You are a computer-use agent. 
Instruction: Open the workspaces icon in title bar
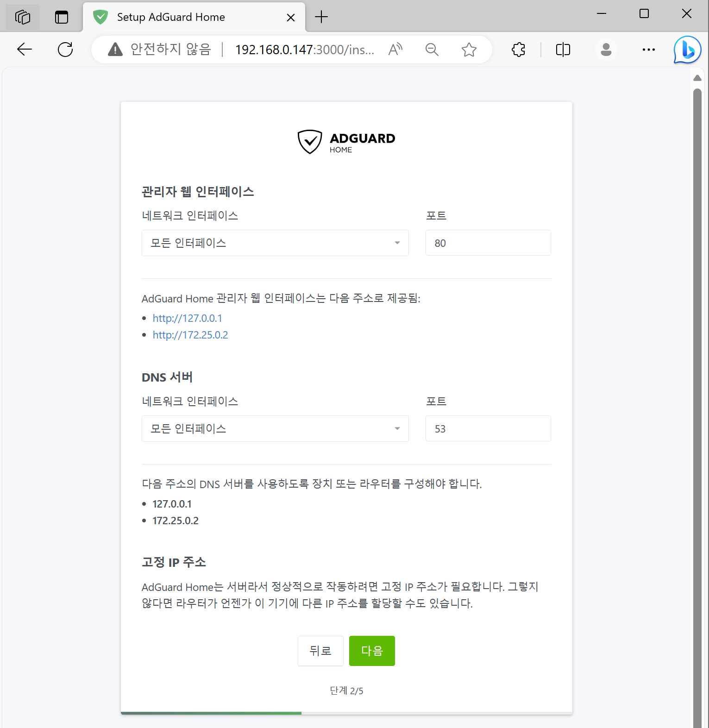pos(23,17)
